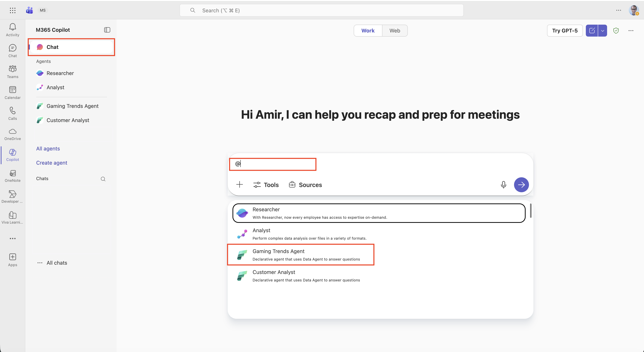Viewport: 644px width, 352px height.
Task: Search chats using magnifier icon
Action: (x=103, y=179)
